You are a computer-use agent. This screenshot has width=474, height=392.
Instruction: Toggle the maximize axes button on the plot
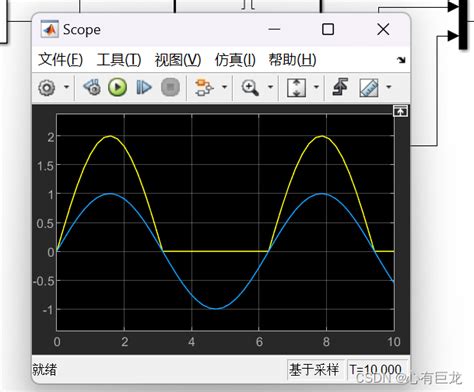click(x=400, y=111)
